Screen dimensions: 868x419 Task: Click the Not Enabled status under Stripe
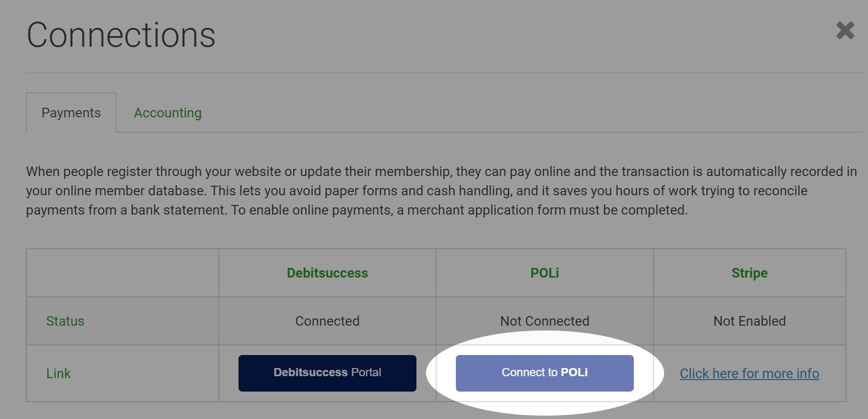coord(749,321)
